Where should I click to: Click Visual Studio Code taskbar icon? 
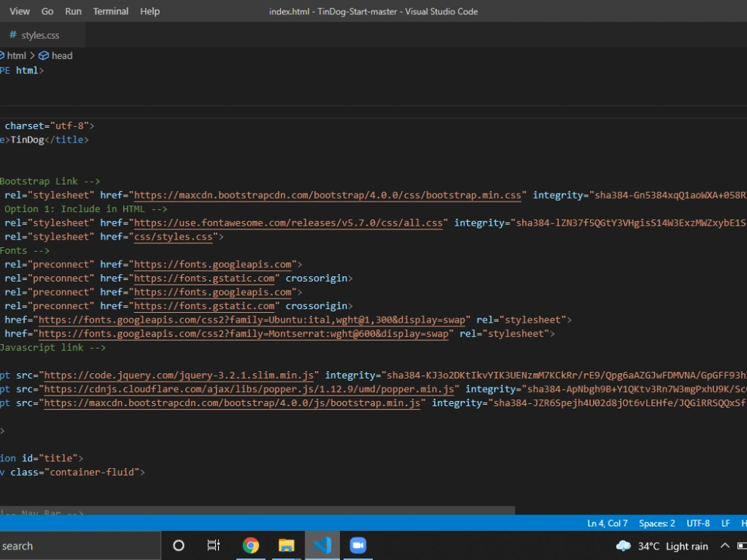point(323,546)
